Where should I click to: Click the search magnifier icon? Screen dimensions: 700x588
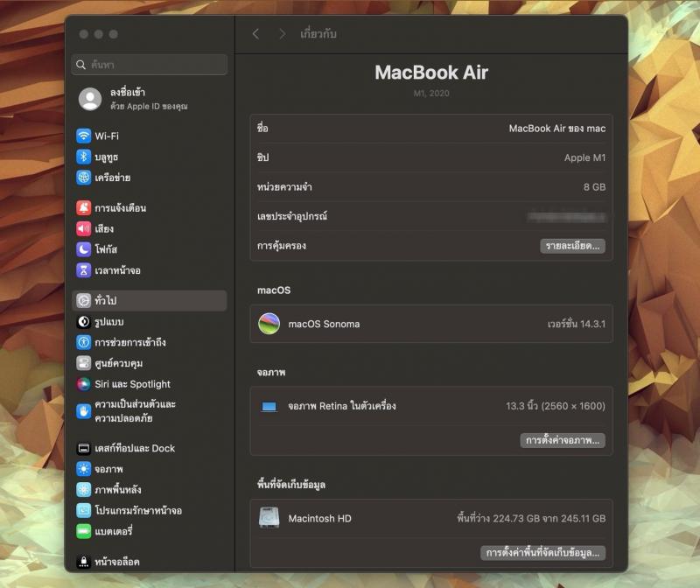pyautogui.click(x=80, y=65)
